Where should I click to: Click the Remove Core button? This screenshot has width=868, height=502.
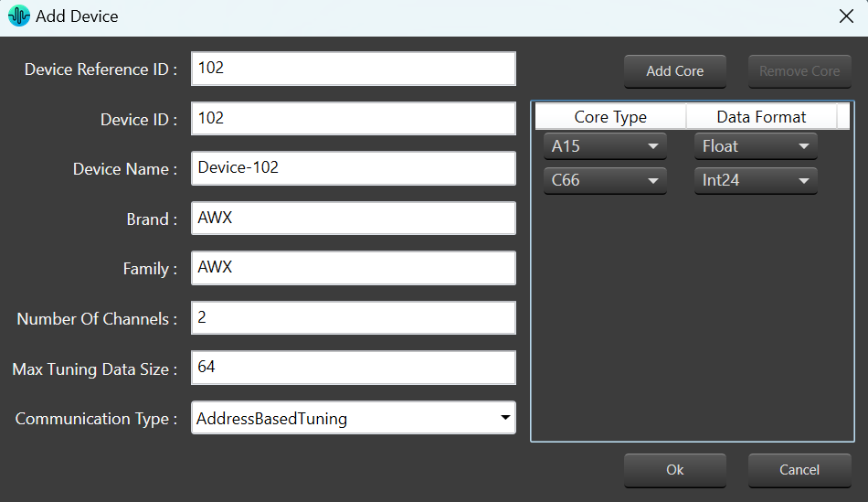tap(799, 71)
